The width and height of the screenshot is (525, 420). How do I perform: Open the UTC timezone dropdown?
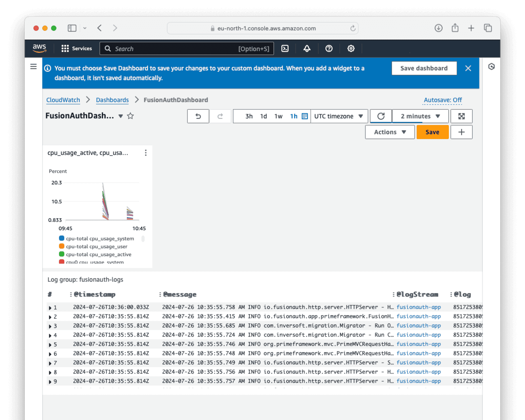coord(339,116)
